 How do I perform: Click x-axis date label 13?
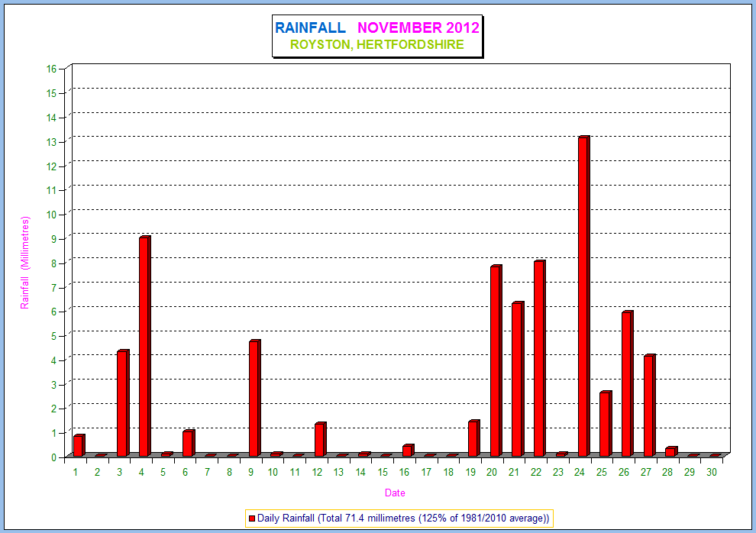pyautogui.click(x=338, y=472)
